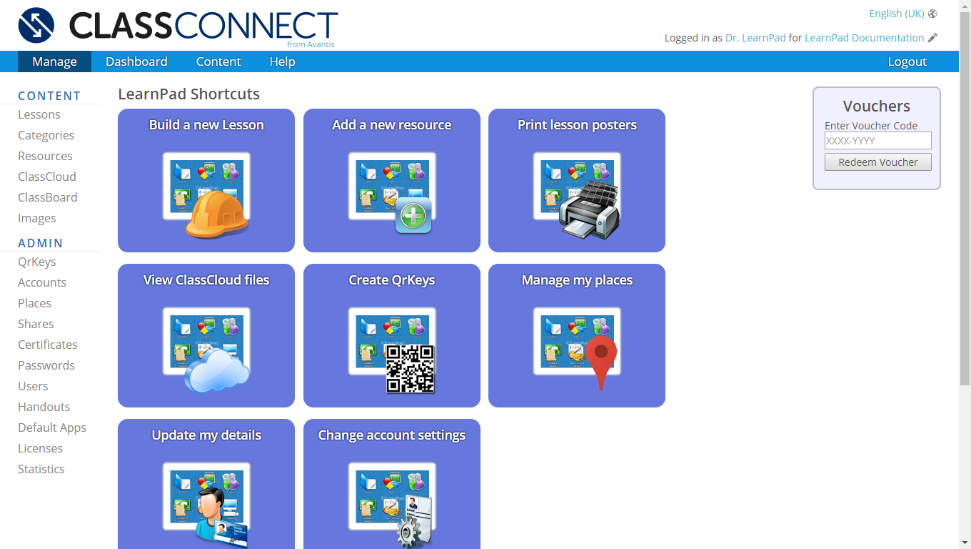Switch to the Manage tab

[x=54, y=61]
